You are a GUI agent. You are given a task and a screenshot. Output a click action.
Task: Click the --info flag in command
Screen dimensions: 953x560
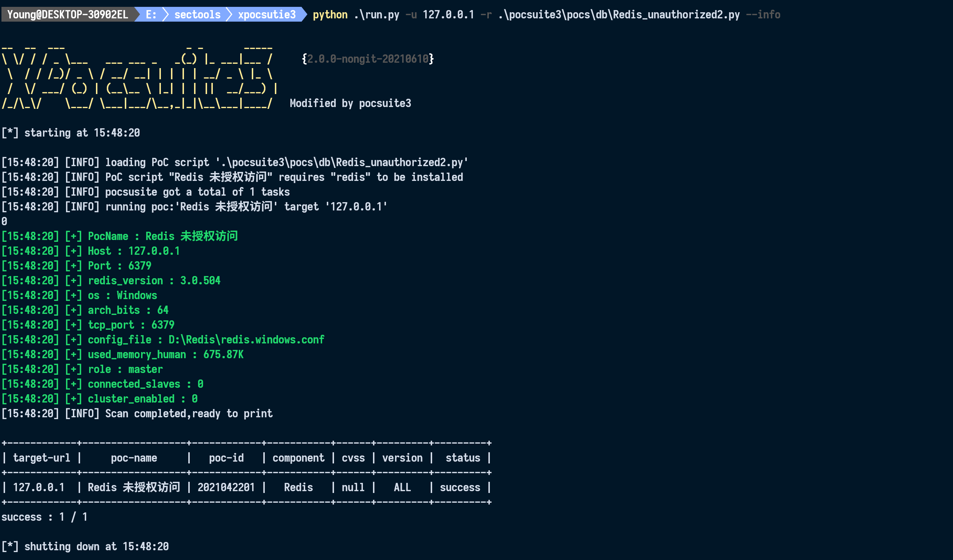(x=763, y=15)
